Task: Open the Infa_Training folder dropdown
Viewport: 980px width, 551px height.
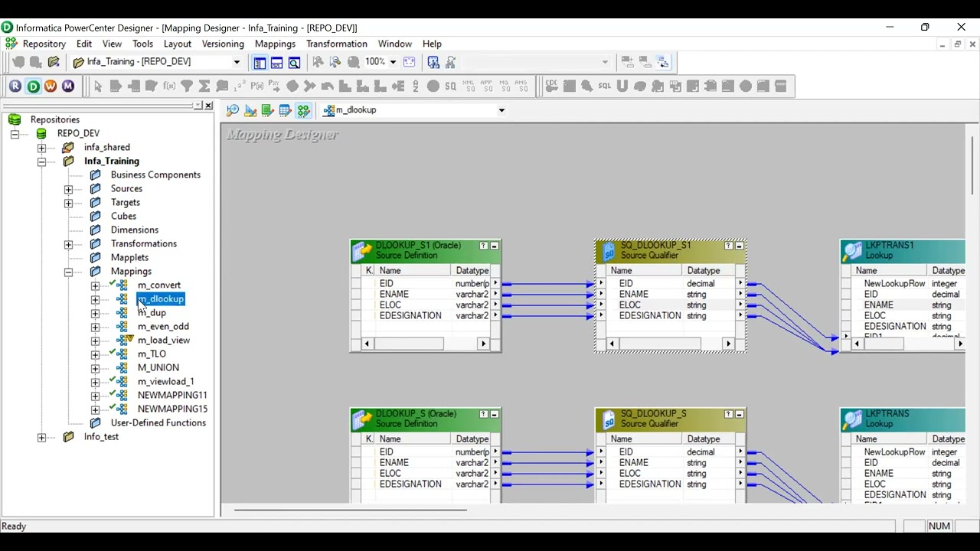Action: coord(237,62)
